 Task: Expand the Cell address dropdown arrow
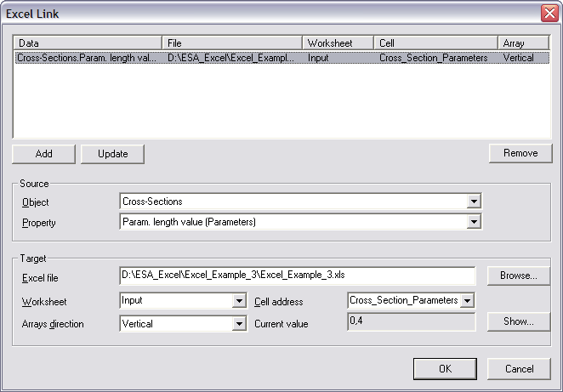467,300
